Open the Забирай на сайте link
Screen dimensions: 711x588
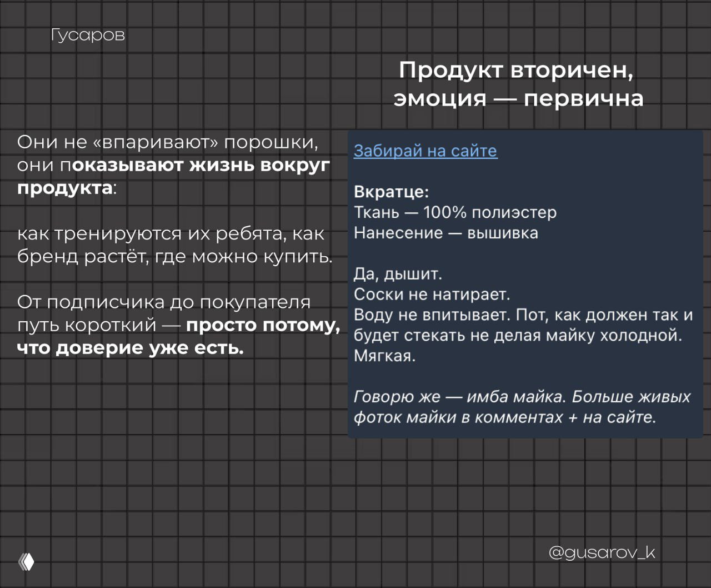tap(425, 151)
